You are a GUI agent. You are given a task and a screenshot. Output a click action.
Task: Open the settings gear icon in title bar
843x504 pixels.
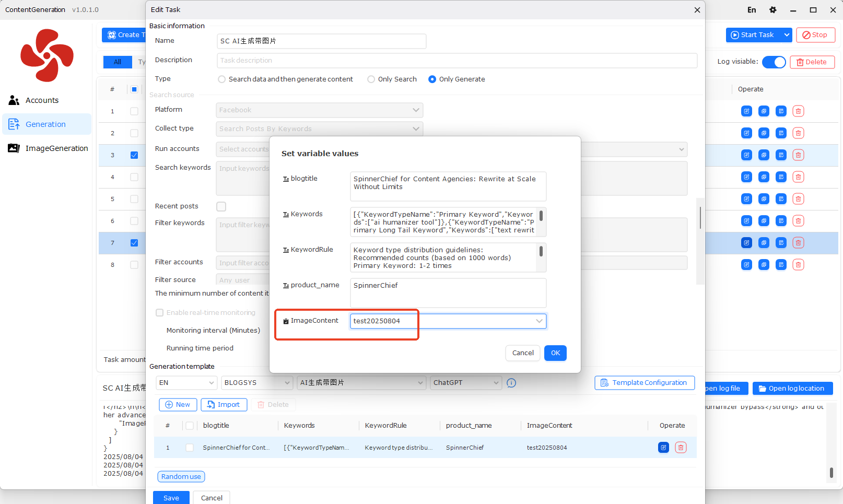coord(772,10)
